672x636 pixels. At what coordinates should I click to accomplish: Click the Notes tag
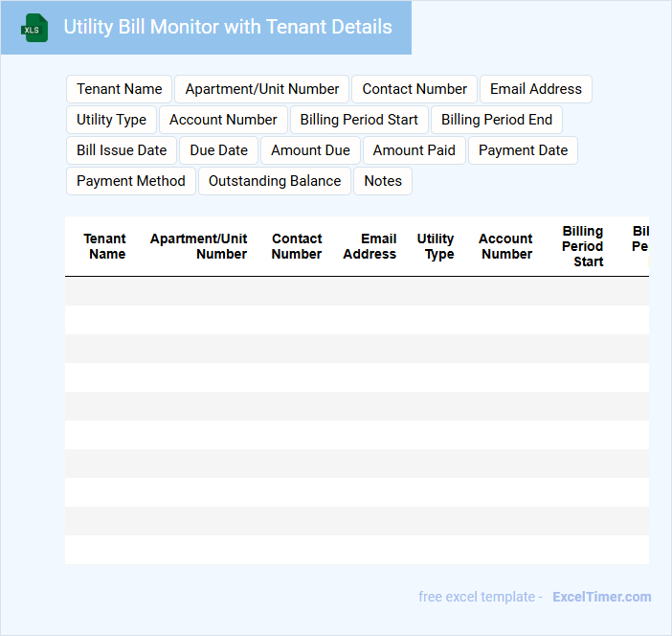click(x=383, y=181)
